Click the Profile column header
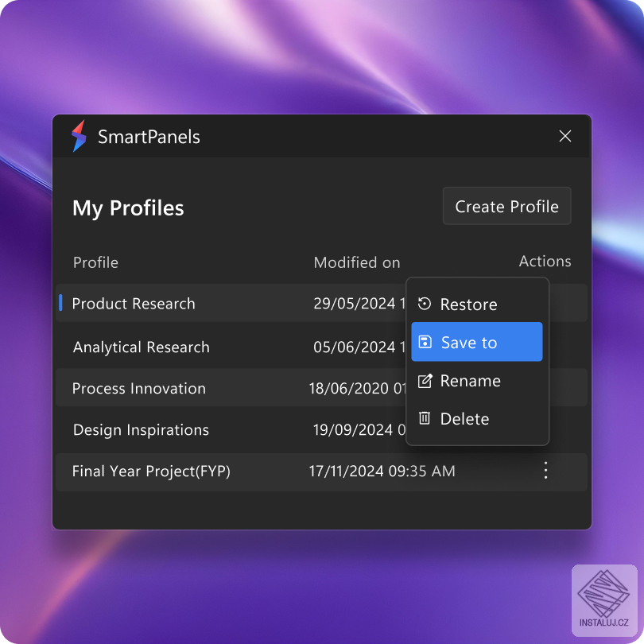 pos(95,262)
